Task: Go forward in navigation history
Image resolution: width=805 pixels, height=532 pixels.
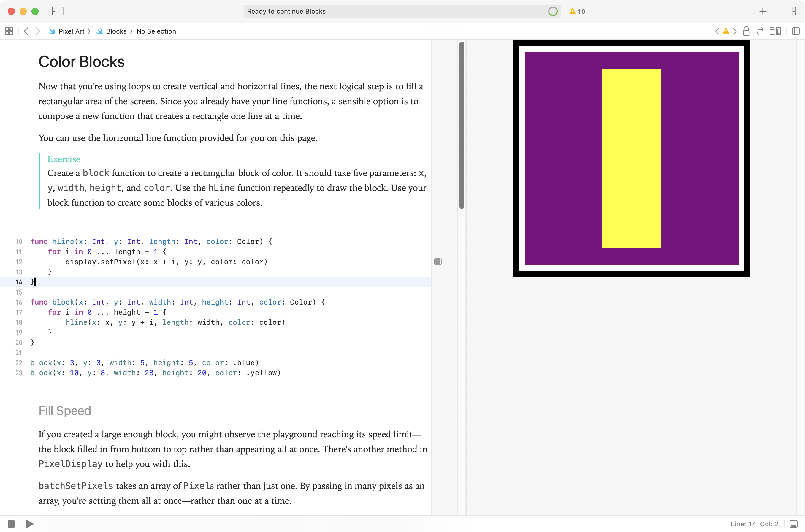Action: click(x=38, y=31)
